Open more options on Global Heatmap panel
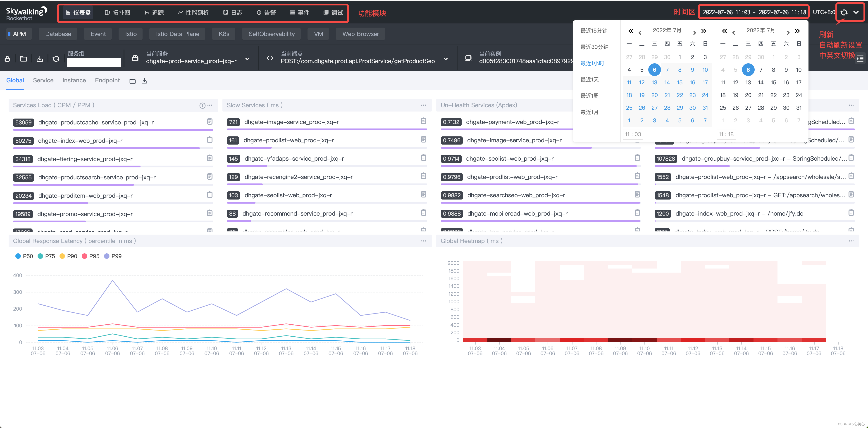This screenshot has width=868, height=428. pos(851,241)
